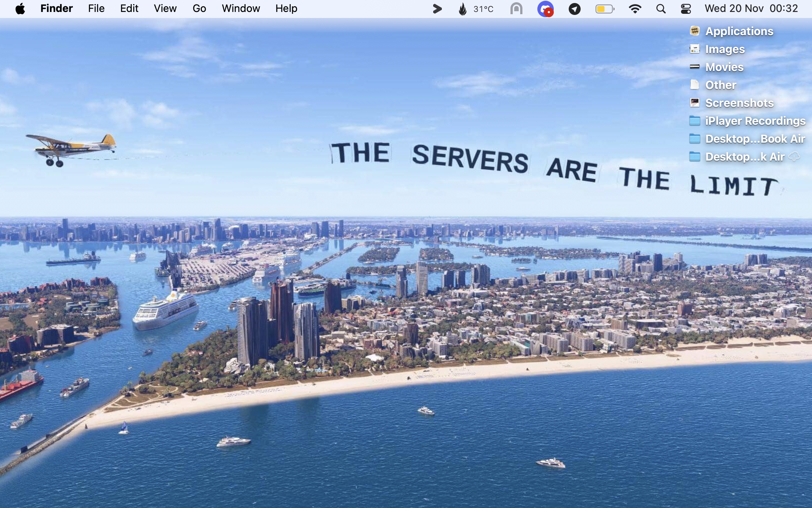Open the Go menu
This screenshot has width=812, height=508.
click(199, 9)
